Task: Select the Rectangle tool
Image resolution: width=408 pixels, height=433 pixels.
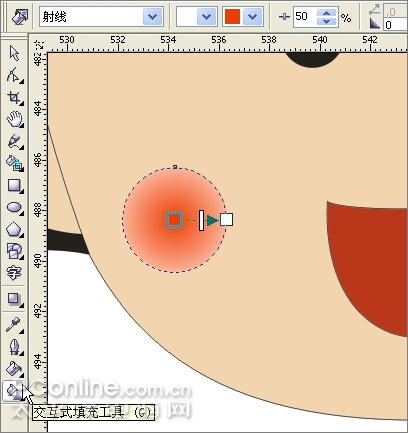Action: [14, 185]
